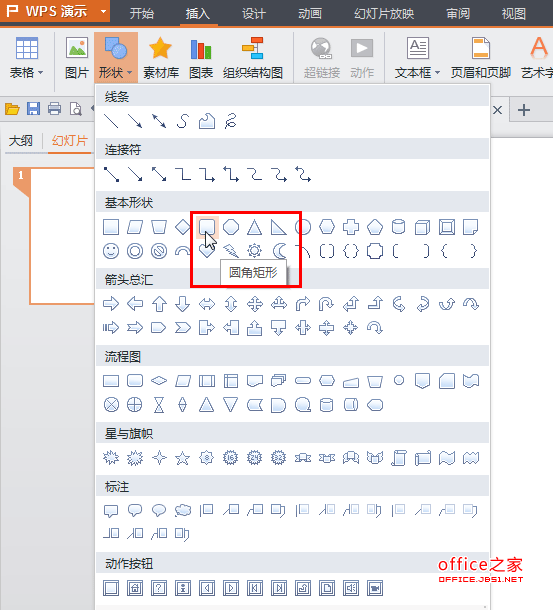Open the WPS 演示 application menu
The image size is (553, 610).
pyautogui.click(x=55, y=11)
